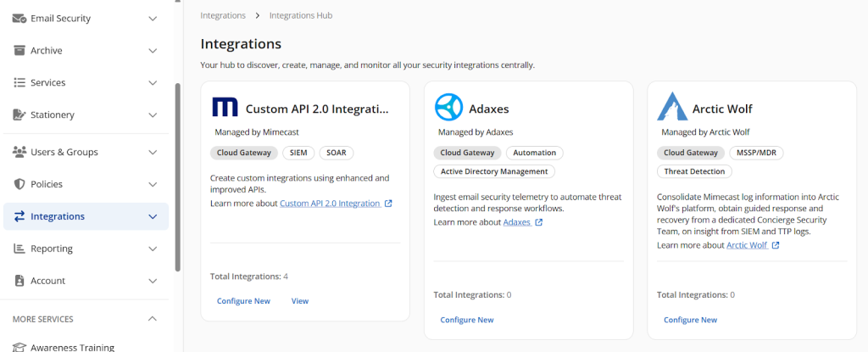Select the Integrations menu item

[86, 216]
